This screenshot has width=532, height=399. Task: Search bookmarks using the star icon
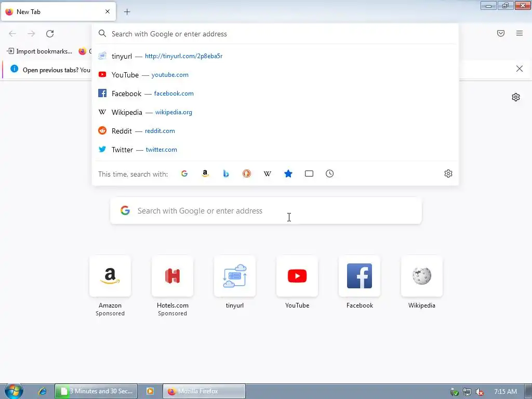point(288,174)
